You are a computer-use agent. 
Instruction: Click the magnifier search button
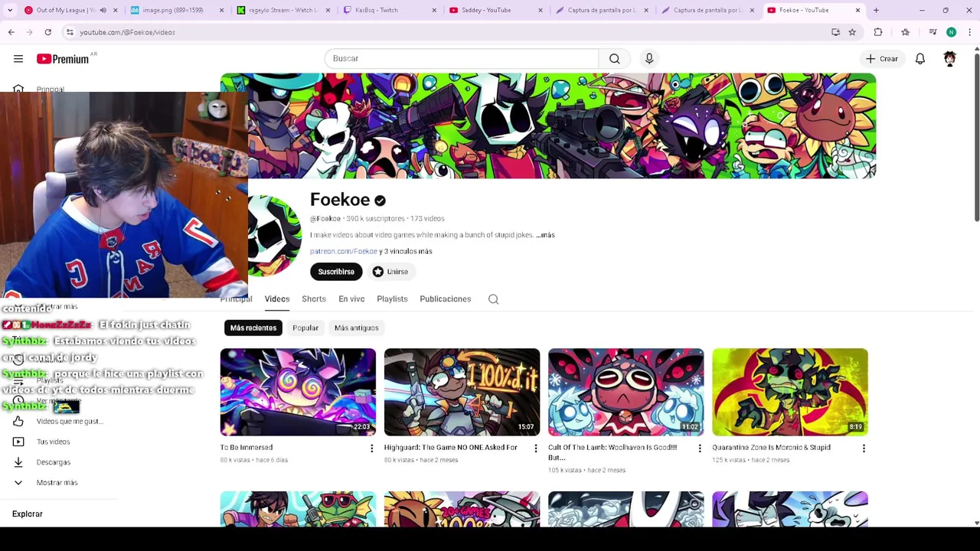pyautogui.click(x=615, y=59)
